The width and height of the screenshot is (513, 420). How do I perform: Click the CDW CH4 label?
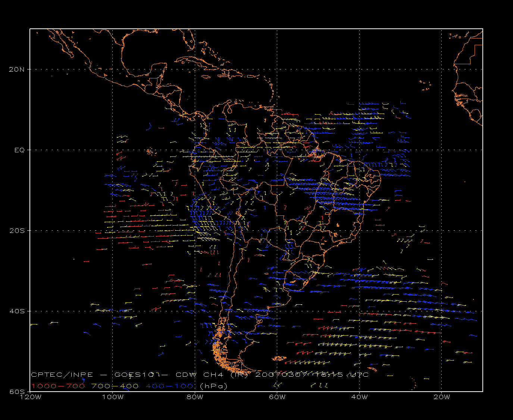pyautogui.click(x=199, y=374)
